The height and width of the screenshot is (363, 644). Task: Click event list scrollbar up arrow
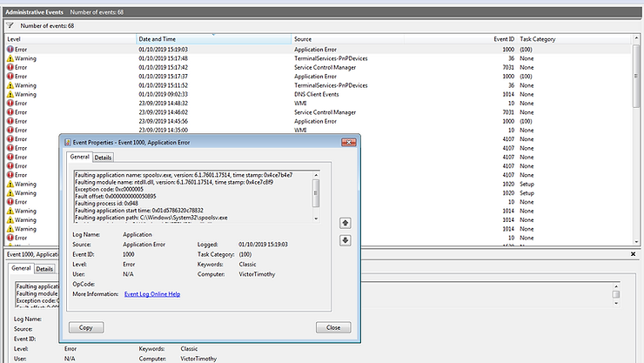point(636,38)
